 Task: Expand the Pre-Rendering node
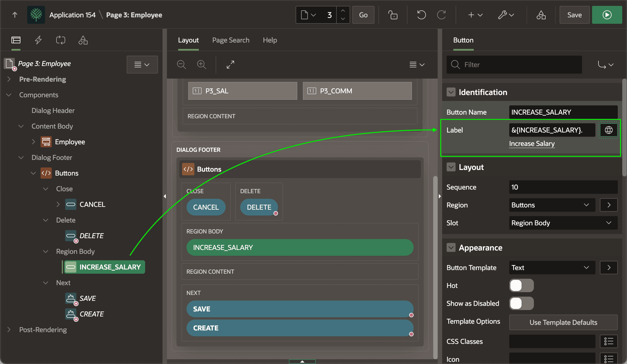9,79
